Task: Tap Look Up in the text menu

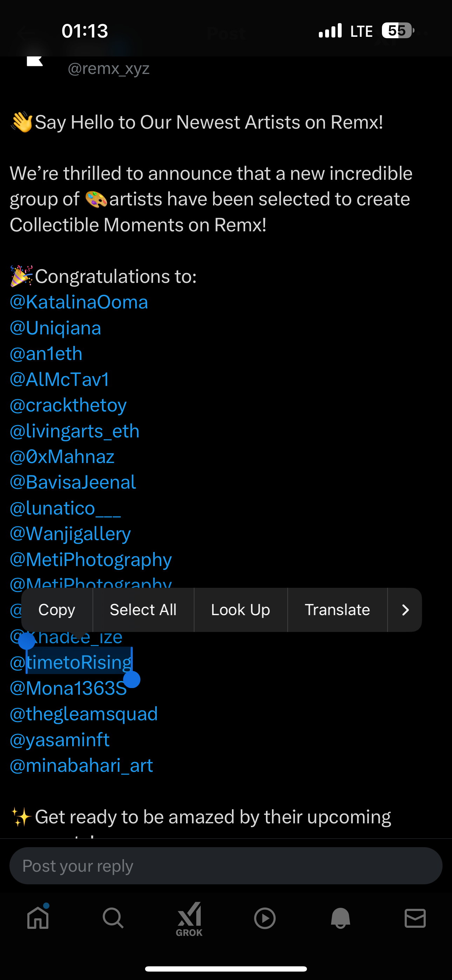Action: click(x=240, y=610)
